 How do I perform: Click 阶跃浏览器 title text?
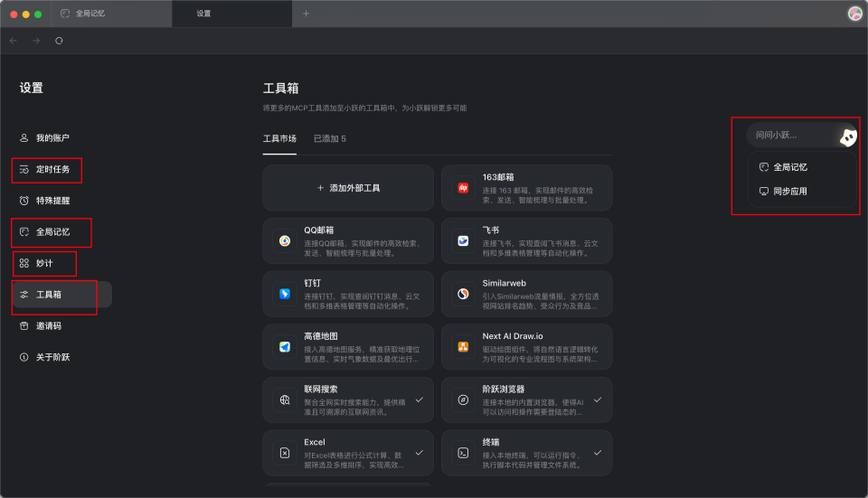coord(504,389)
